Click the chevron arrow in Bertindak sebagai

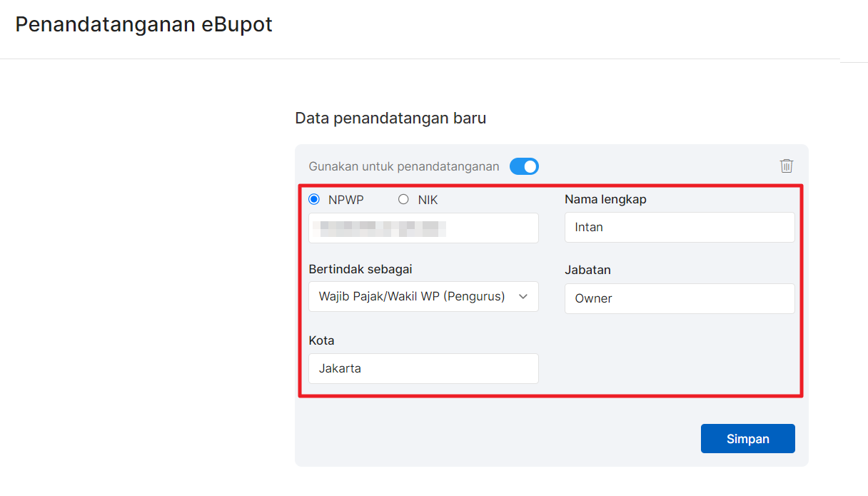(523, 297)
